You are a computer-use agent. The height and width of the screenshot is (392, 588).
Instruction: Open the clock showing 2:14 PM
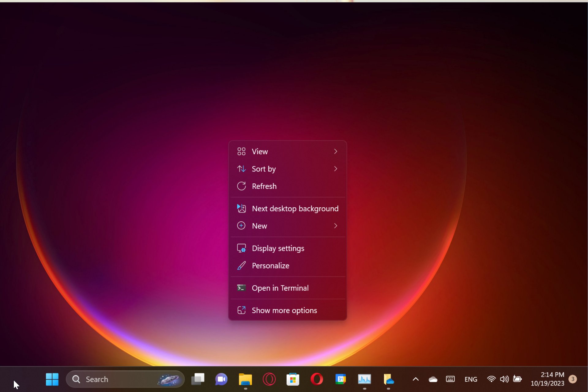tap(547, 379)
